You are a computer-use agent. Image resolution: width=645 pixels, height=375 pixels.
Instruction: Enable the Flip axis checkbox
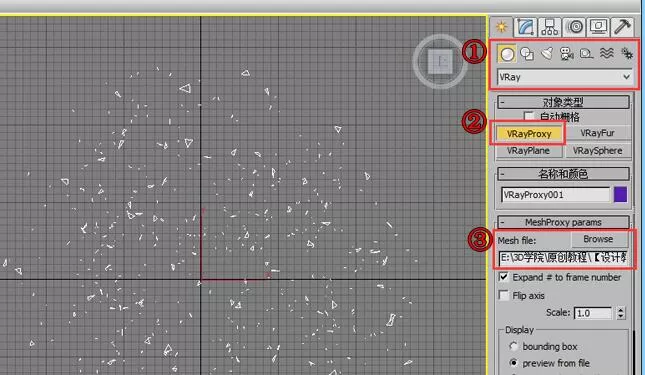click(x=503, y=295)
